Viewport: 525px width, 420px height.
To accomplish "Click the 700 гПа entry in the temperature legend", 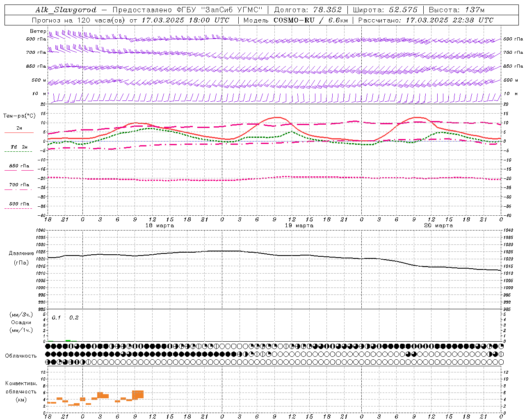I will point(19,185).
